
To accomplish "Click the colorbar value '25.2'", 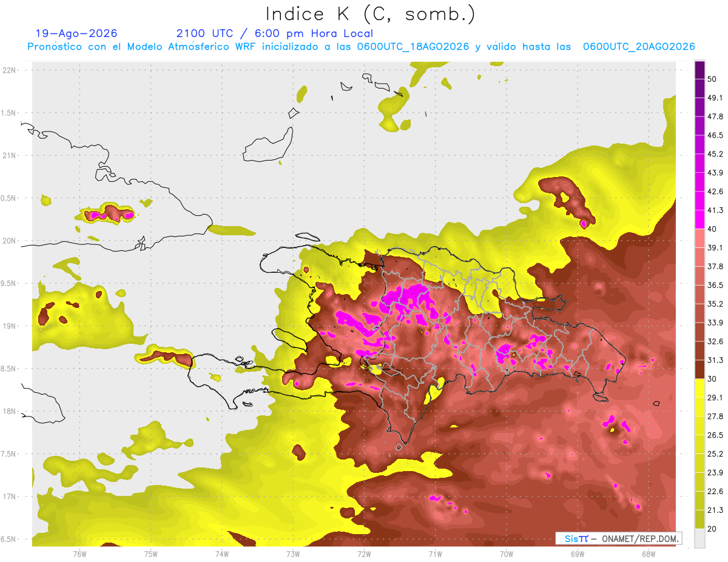I will tap(715, 454).
